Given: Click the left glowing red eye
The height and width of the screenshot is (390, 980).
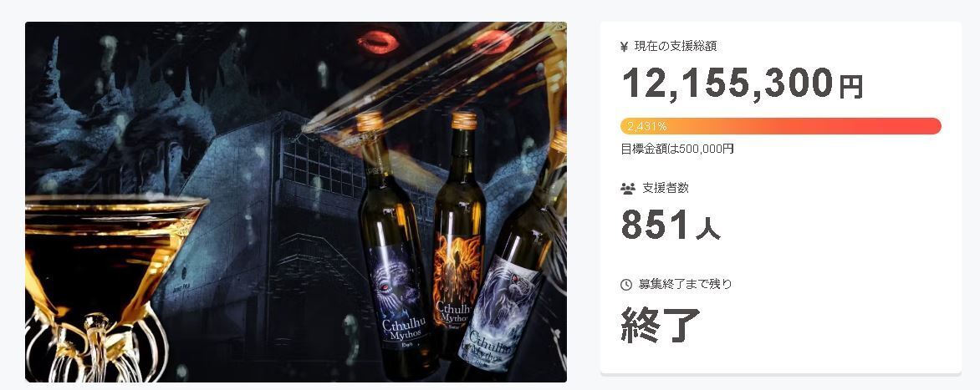Looking at the screenshot, I should (x=378, y=42).
